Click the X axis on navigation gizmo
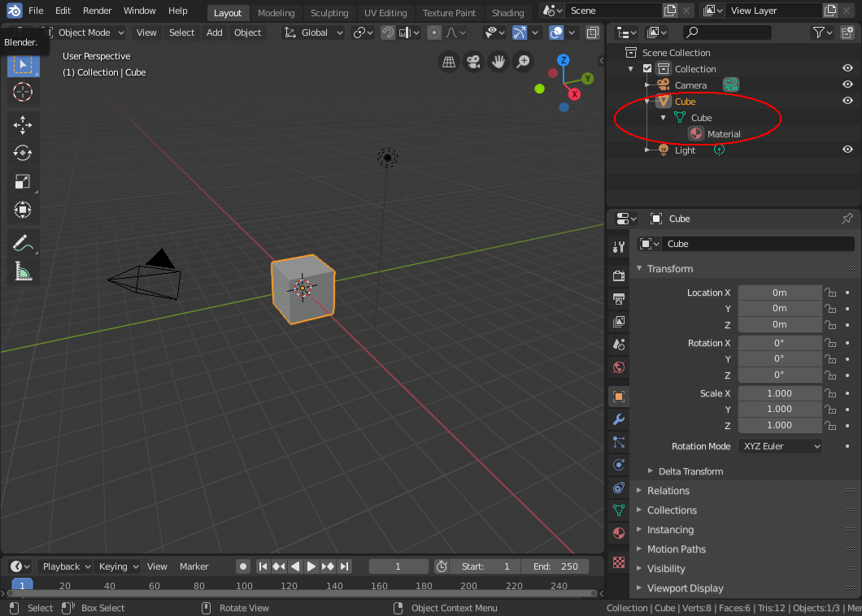The image size is (862, 616). tap(574, 94)
